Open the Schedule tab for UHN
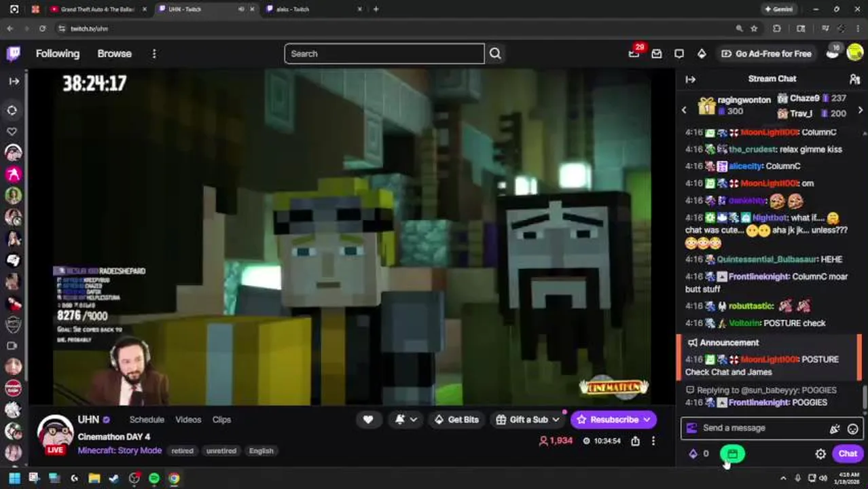This screenshot has width=868, height=489. pos(147,420)
